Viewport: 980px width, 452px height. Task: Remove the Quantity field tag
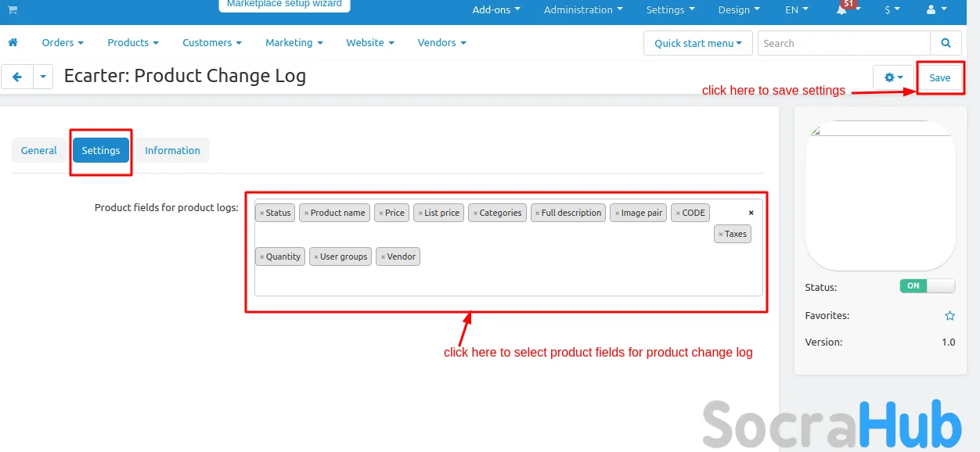pos(261,256)
